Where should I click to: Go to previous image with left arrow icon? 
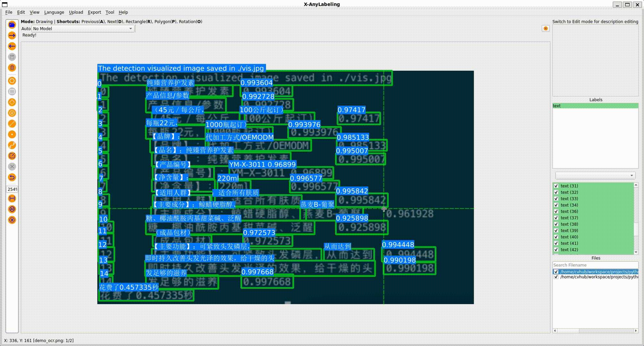coord(12,46)
